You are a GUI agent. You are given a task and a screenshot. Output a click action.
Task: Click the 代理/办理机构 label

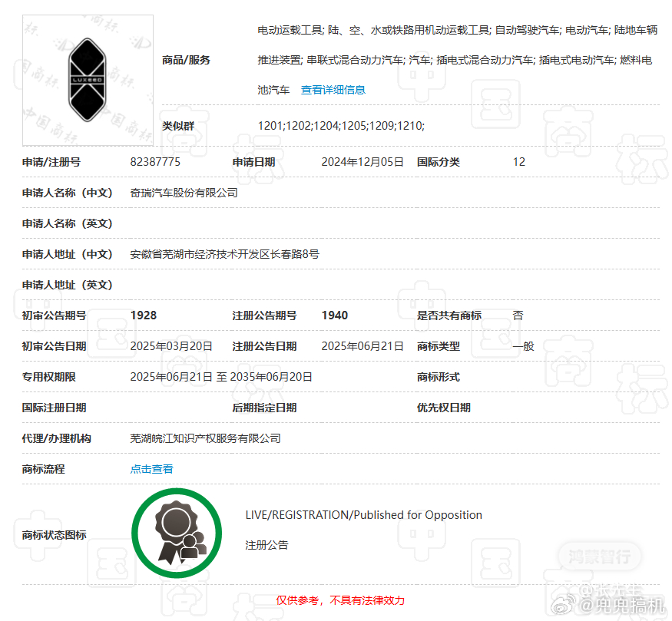[57, 438]
